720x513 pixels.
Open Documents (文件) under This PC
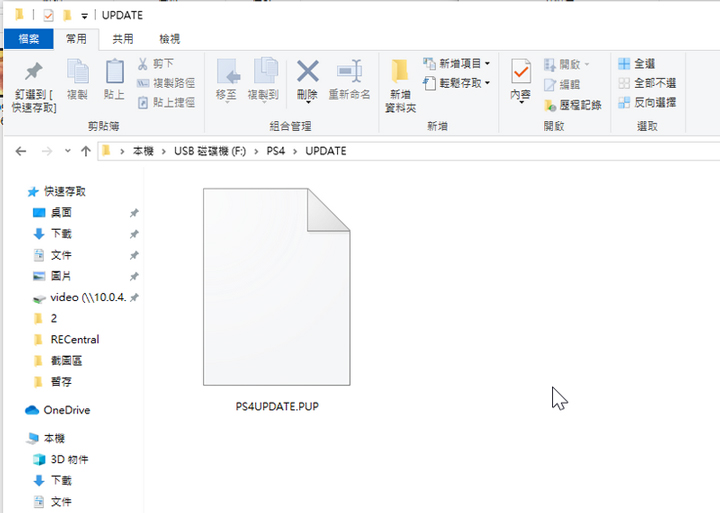[61, 502]
